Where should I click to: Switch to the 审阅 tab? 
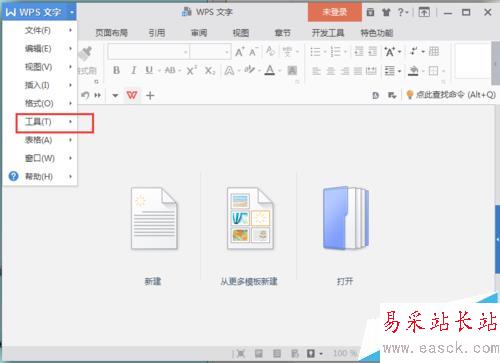tap(199, 33)
